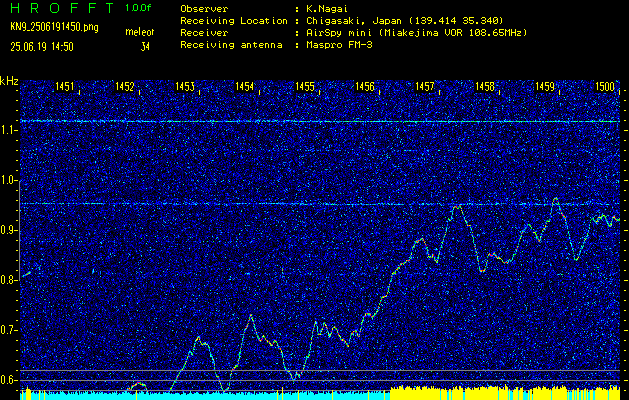
Task: Click the 1500 time axis marker
Action: click(605, 86)
